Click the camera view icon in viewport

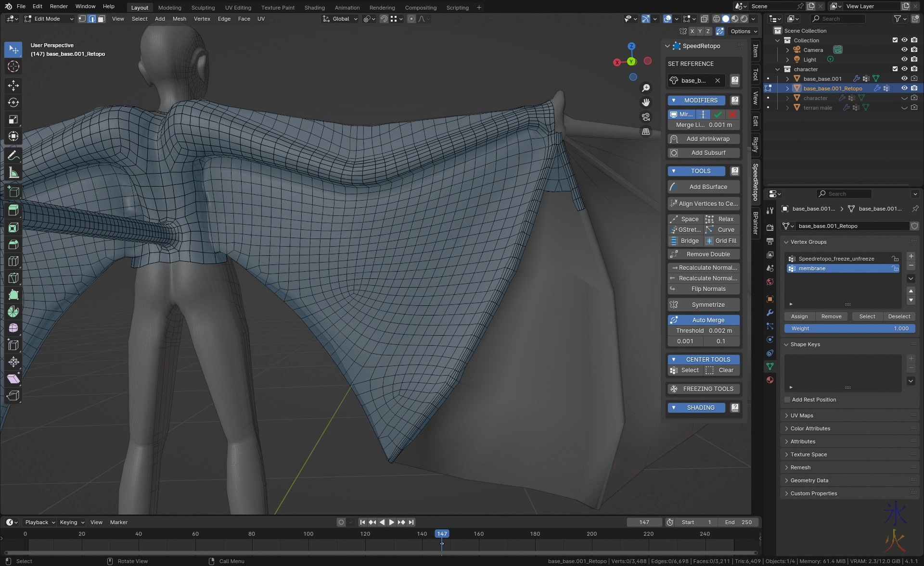pyautogui.click(x=646, y=117)
